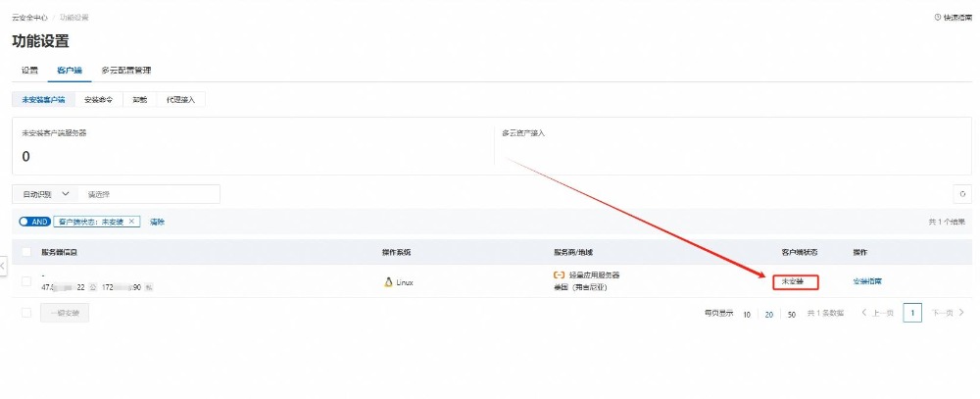Toggle the AND filter logic switch

[x=34, y=222]
